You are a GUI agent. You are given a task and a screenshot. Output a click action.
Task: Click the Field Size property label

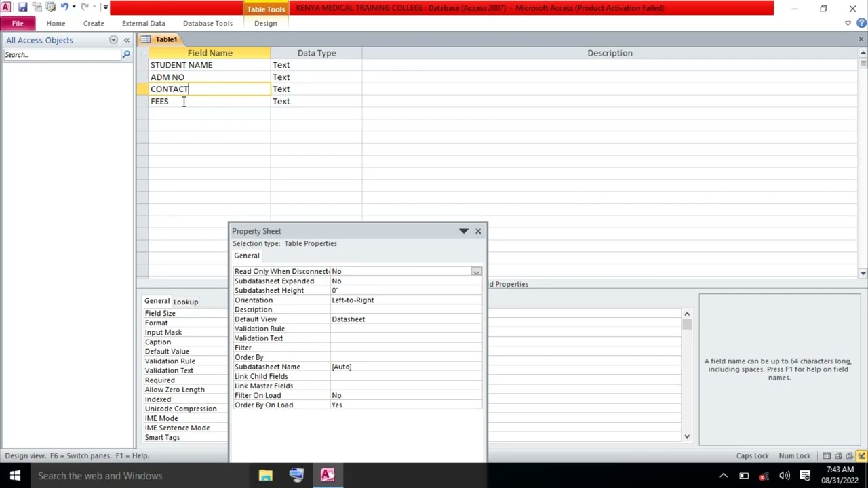click(x=160, y=313)
